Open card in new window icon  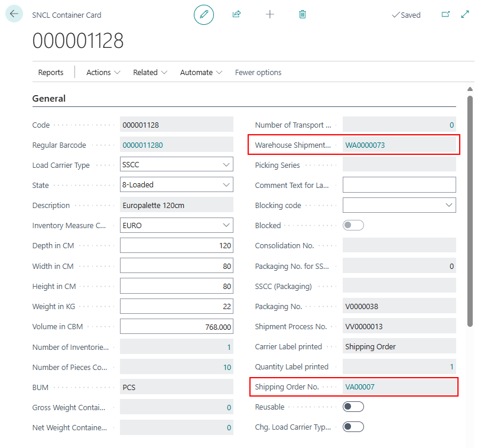coord(446,15)
